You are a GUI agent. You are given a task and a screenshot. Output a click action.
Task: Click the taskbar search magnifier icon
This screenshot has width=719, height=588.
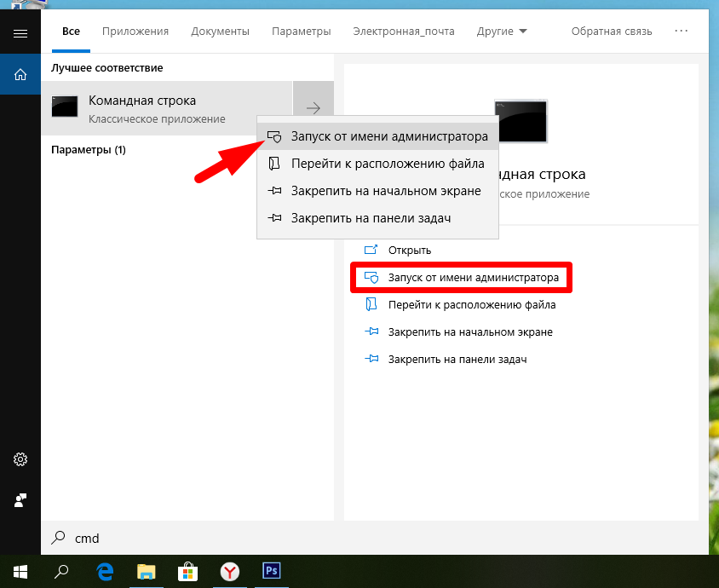click(61, 572)
